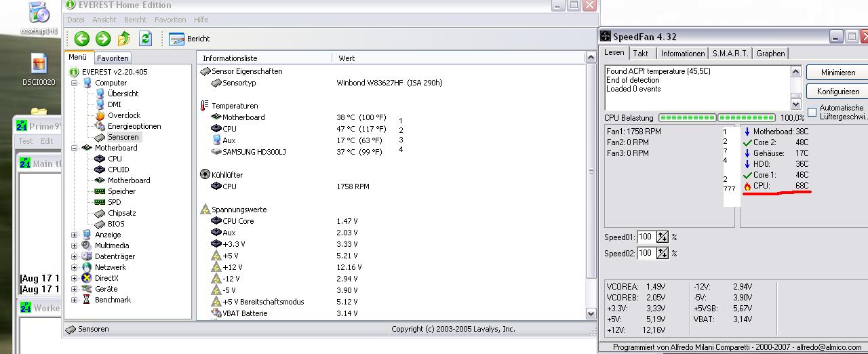Click the Speed02 spinner arrows
This screenshot has height=354, width=868.
(663, 253)
